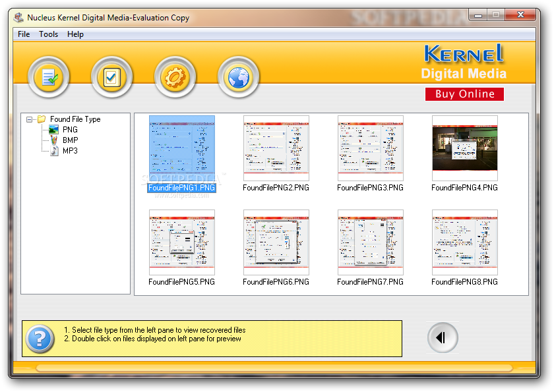Select PNG in the file type tree
The width and height of the screenshot is (554, 392).
click(x=70, y=130)
